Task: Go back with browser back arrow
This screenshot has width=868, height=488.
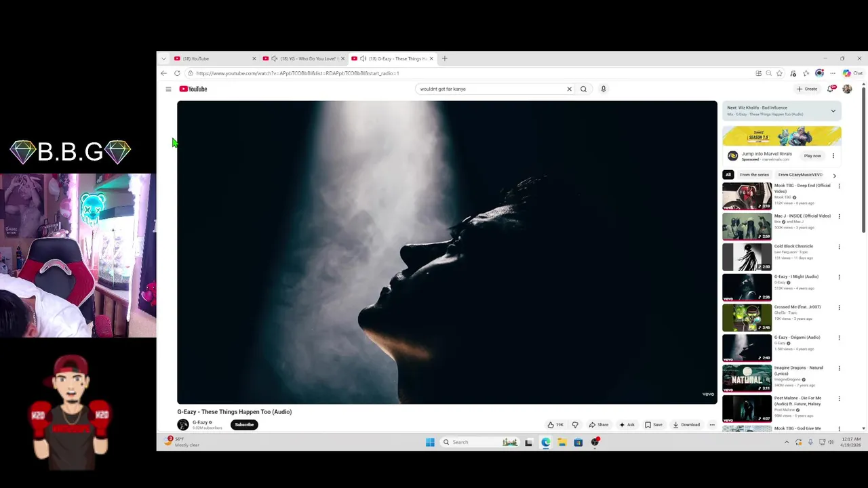Action: click(x=163, y=73)
